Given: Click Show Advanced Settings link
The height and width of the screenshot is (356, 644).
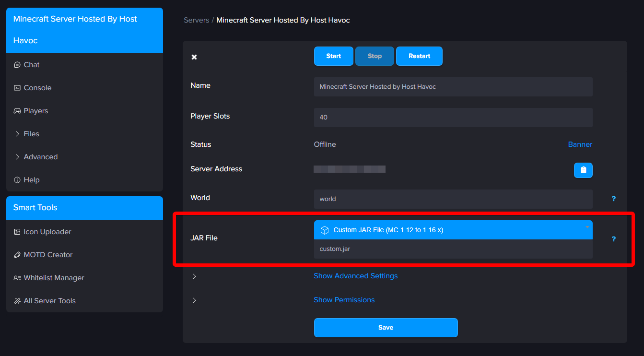Looking at the screenshot, I should [x=356, y=276].
